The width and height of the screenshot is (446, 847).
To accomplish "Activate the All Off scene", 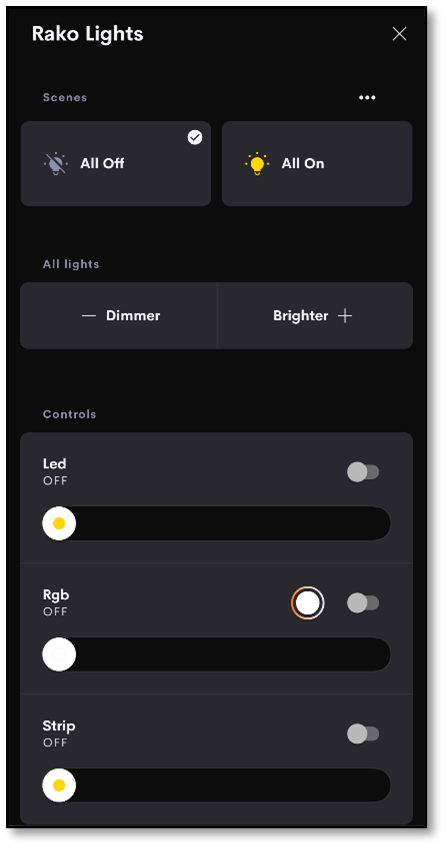I will pyautogui.click(x=116, y=164).
